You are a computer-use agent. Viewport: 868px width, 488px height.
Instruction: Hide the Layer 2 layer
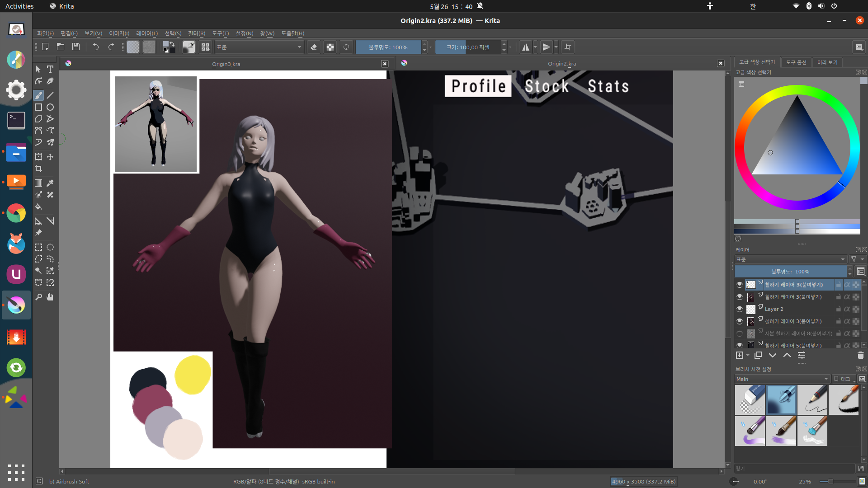click(x=739, y=309)
